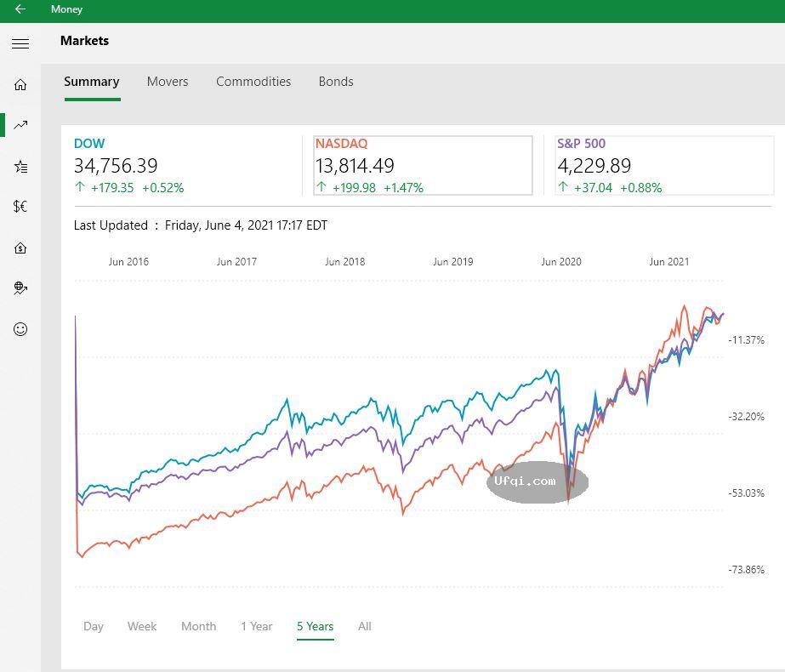Open Currencies dollar-euro sidebar icon

(20, 207)
